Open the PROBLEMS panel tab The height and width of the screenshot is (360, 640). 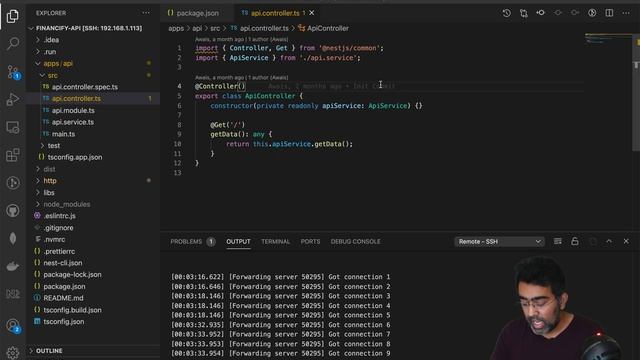(193, 242)
